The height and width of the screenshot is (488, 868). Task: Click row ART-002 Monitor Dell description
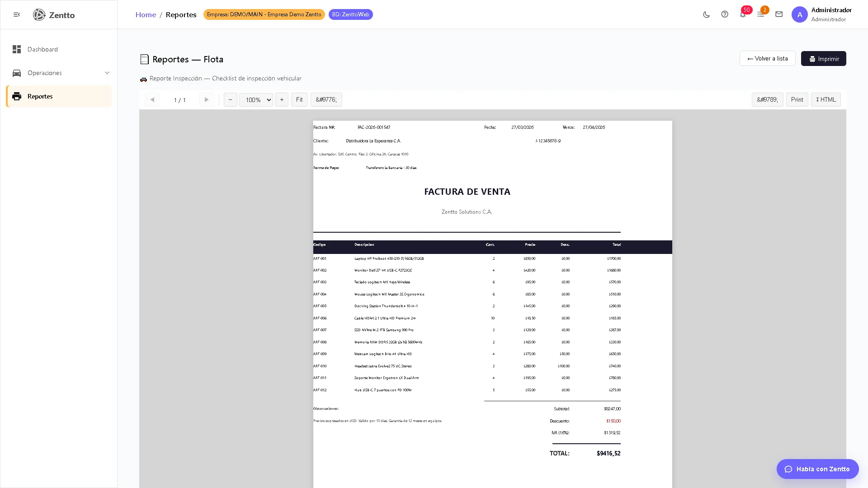click(x=383, y=270)
